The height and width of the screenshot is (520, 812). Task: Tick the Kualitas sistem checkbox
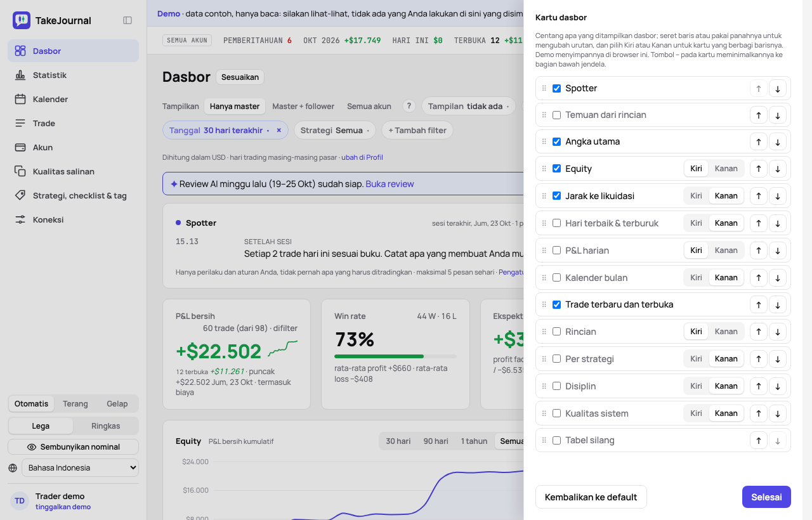point(556,413)
